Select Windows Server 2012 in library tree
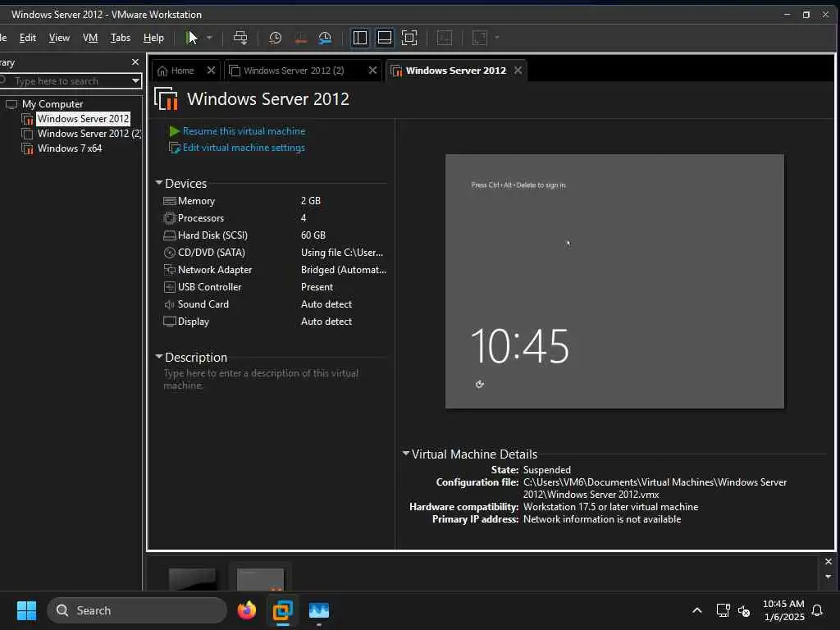The image size is (840, 630). (83, 118)
